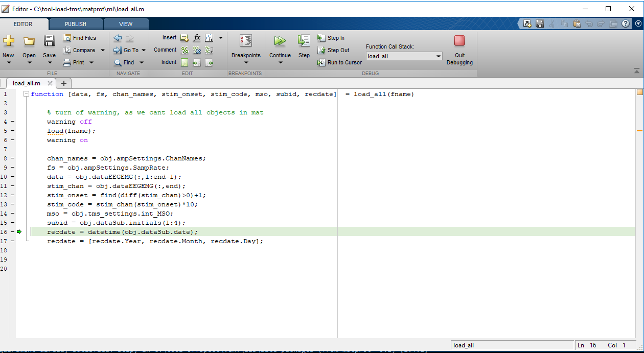644x353 pixels.
Task: Collapse the function code fold on line 1
Action: tap(26, 94)
